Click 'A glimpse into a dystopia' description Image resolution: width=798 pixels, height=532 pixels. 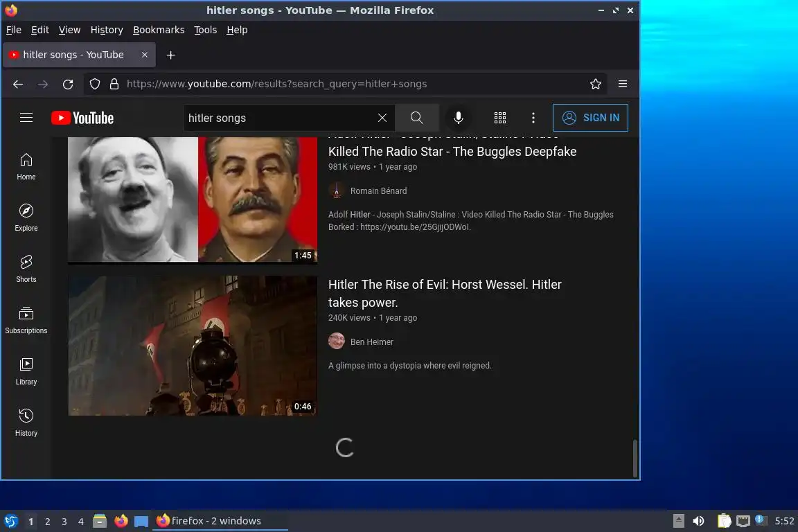pos(409,366)
